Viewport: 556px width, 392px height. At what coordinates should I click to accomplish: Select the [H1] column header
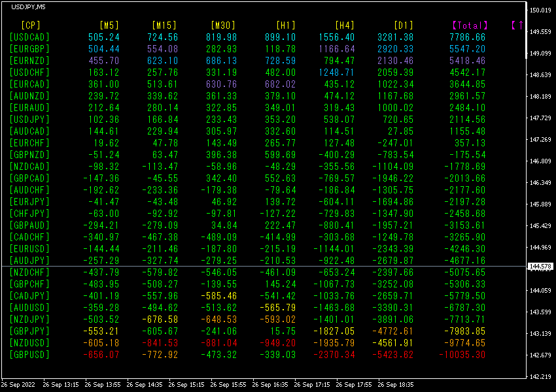(286, 25)
